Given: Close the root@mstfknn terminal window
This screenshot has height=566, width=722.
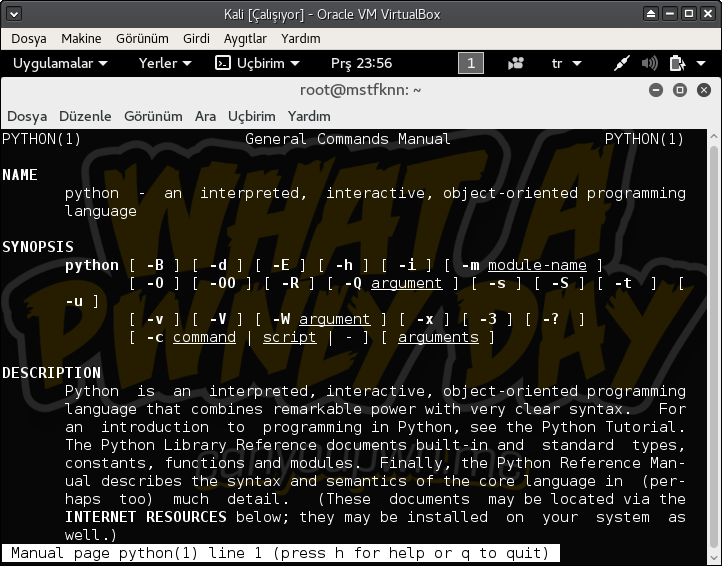Looking at the screenshot, I should 704,90.
